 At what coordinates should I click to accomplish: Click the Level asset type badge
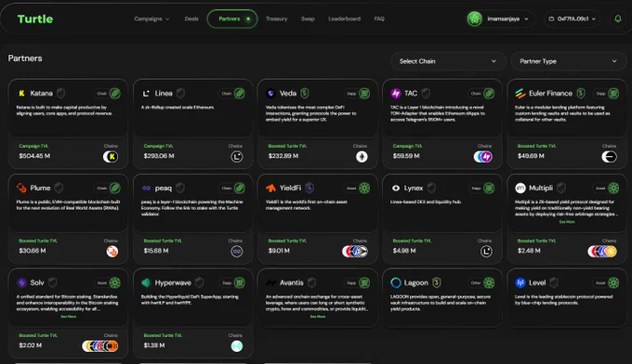607,282
